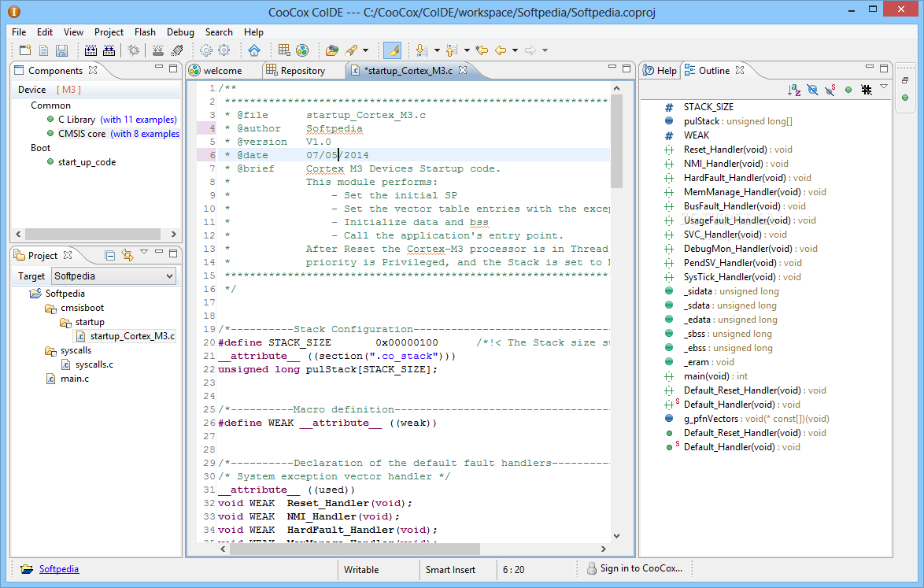Click the colored circles Welcome toolbar icon
The height and width of the screenshot is (588, 924).
[302, 50]
